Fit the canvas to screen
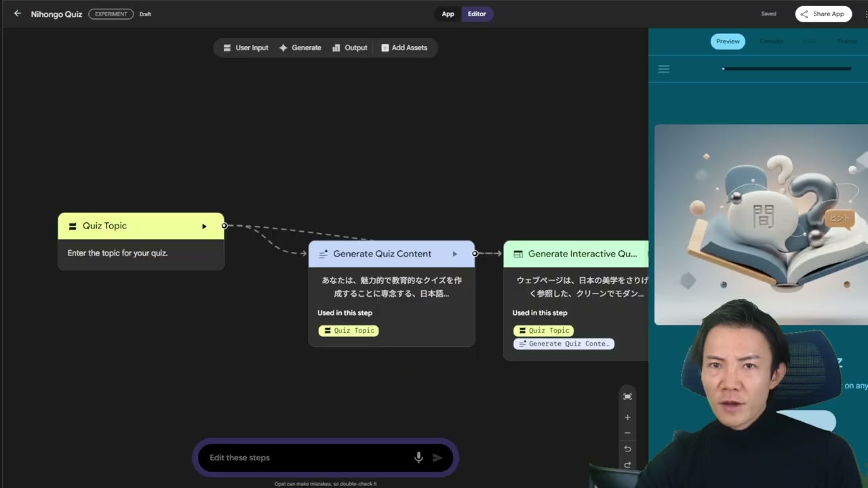This screenshot has width=868, height=488. 627,396
